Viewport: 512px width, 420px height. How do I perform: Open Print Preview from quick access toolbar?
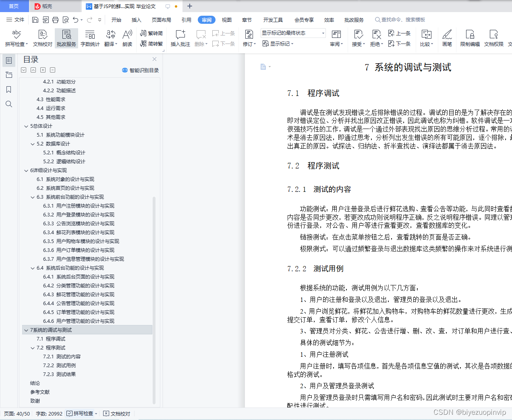(x=66, y=20)
